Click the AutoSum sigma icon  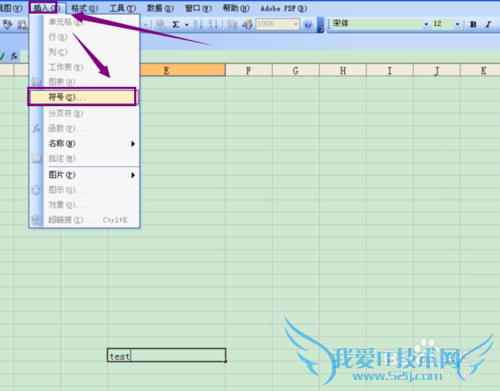176,24
